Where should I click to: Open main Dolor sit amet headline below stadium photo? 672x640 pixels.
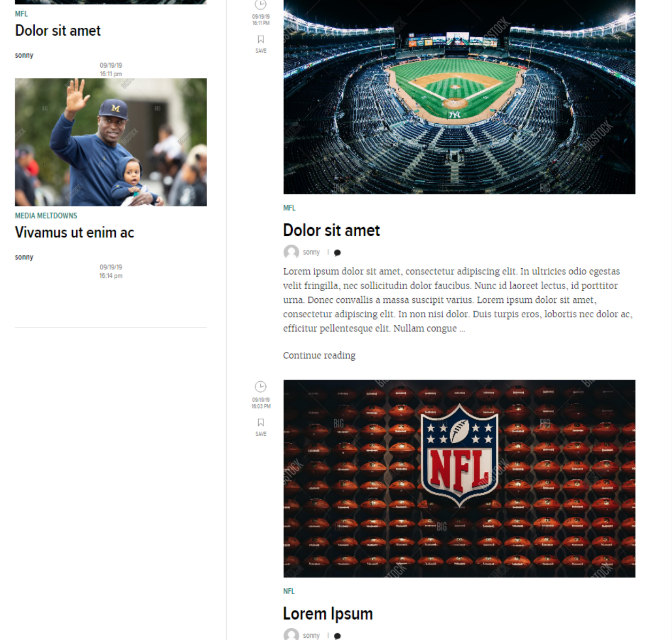pyautogui.click(x=331, y=230)
